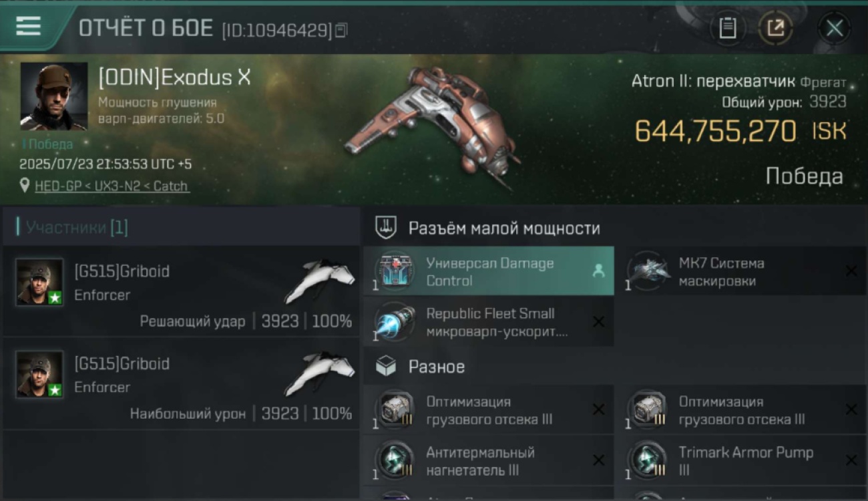
Task: Click Griboid's Enforcer ship icon on top row
Action: point(320,281)
